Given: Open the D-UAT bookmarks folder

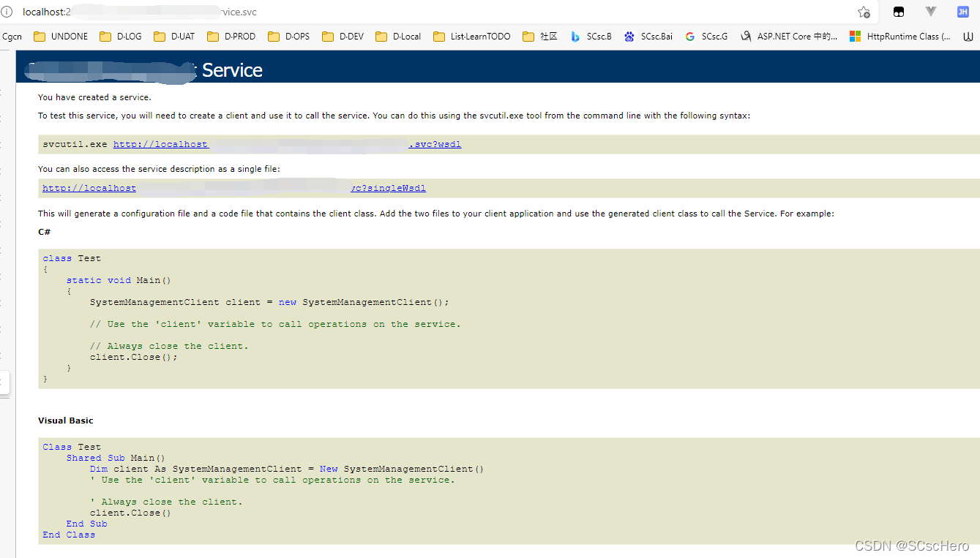Looking at the screenshot, I should coord(174,36).
